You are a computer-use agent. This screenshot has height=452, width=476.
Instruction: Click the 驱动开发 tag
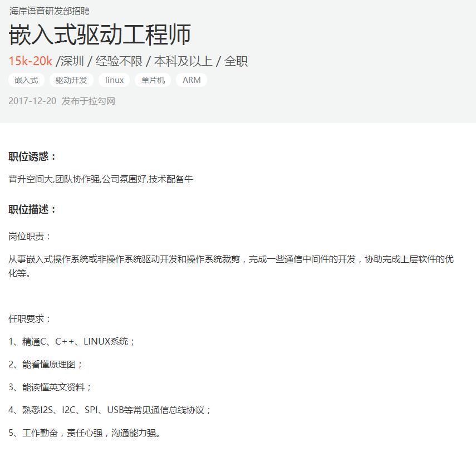[71, 80]
